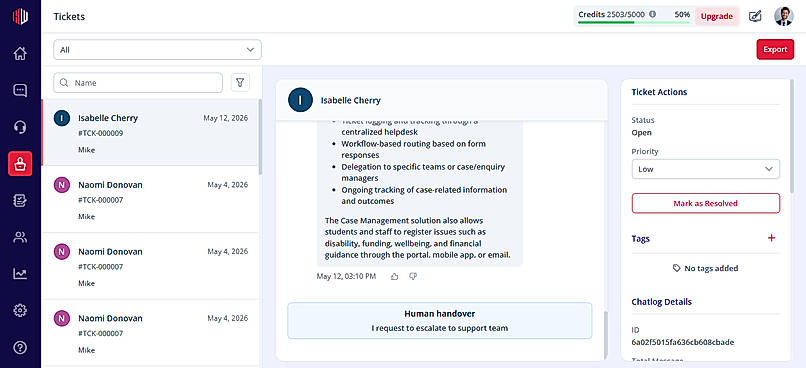Click the Upgrade button
The image size is (806, 368).
tap(717, 16)
